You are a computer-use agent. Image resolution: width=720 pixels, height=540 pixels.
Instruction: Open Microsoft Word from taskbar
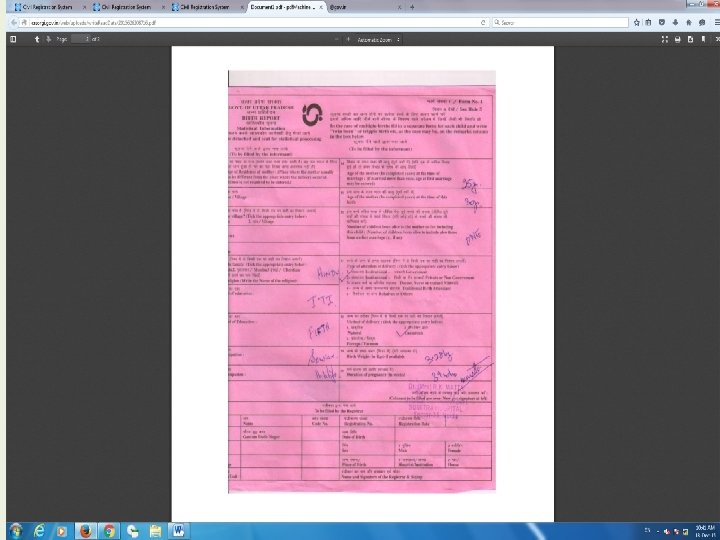point(178,531)
